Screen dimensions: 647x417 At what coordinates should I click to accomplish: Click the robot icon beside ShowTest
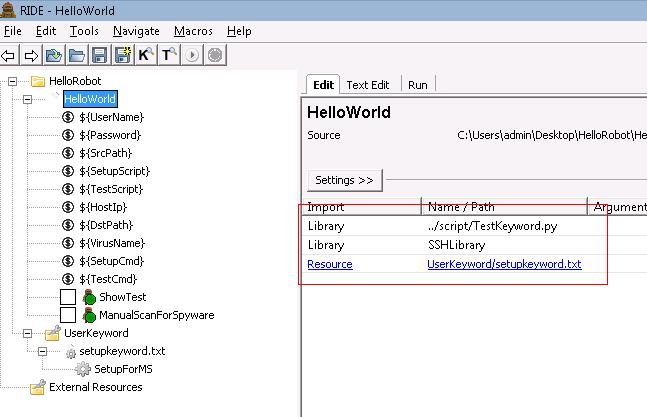[89, 297]
